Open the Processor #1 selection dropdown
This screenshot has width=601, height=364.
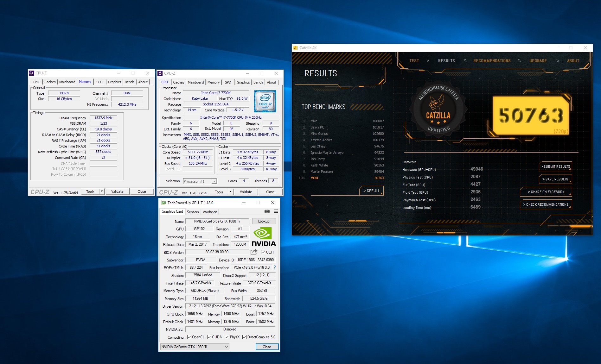coord(200,181)
